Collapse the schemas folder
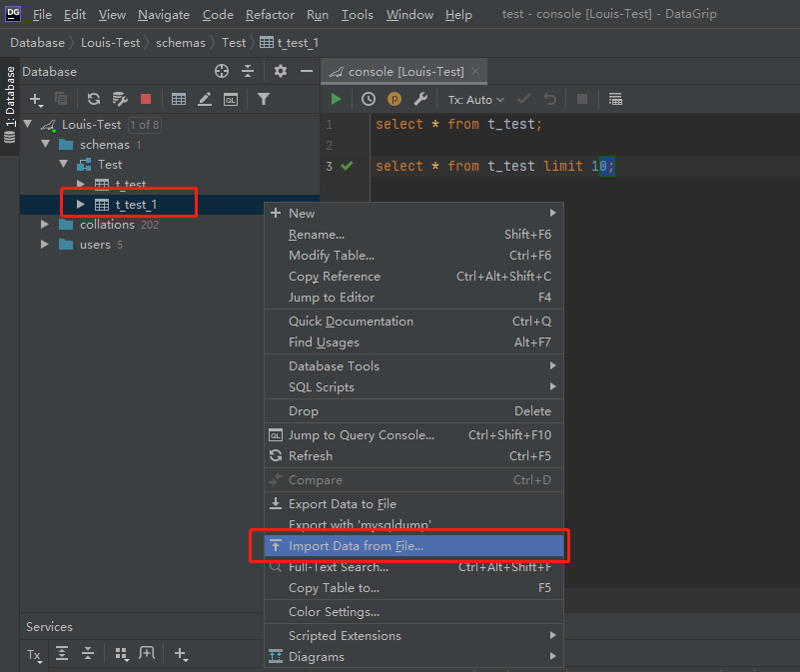 46,145
